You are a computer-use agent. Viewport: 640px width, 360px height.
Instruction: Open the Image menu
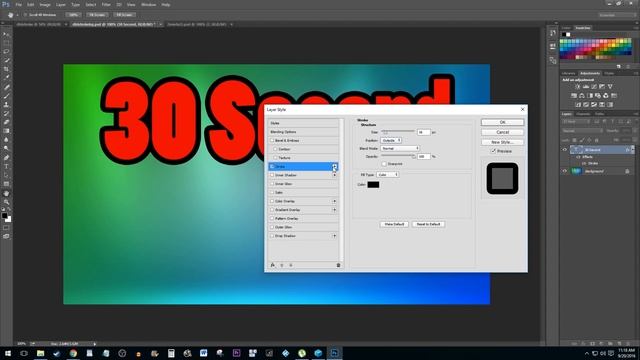point(45,4)
